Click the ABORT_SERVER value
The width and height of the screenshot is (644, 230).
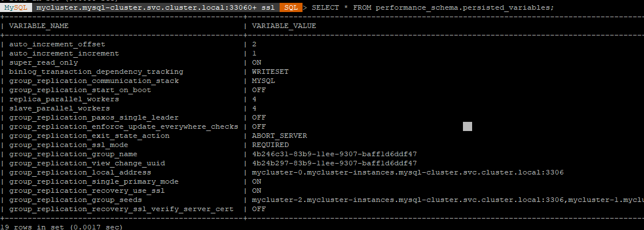click(279, 136)
